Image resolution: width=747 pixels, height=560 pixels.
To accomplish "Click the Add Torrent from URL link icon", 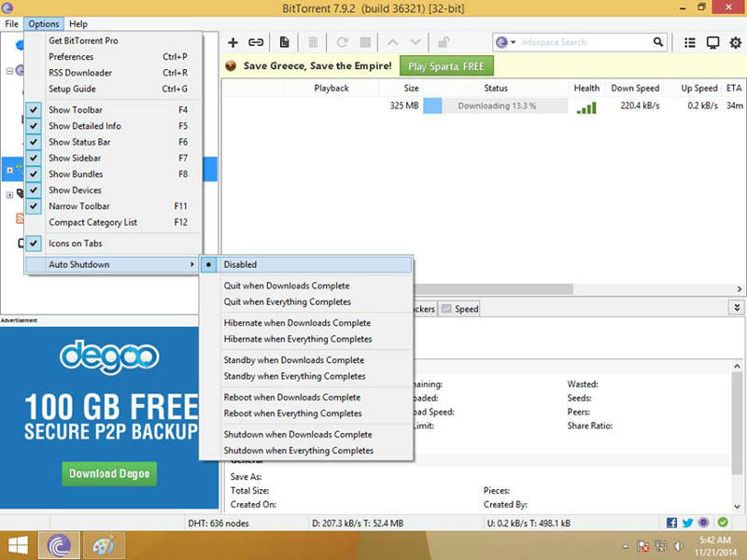I will (x=256, y=42).
